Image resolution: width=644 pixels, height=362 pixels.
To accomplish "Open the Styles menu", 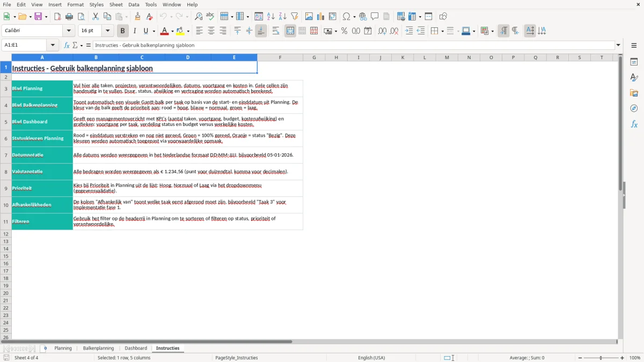I will point(97,4).
